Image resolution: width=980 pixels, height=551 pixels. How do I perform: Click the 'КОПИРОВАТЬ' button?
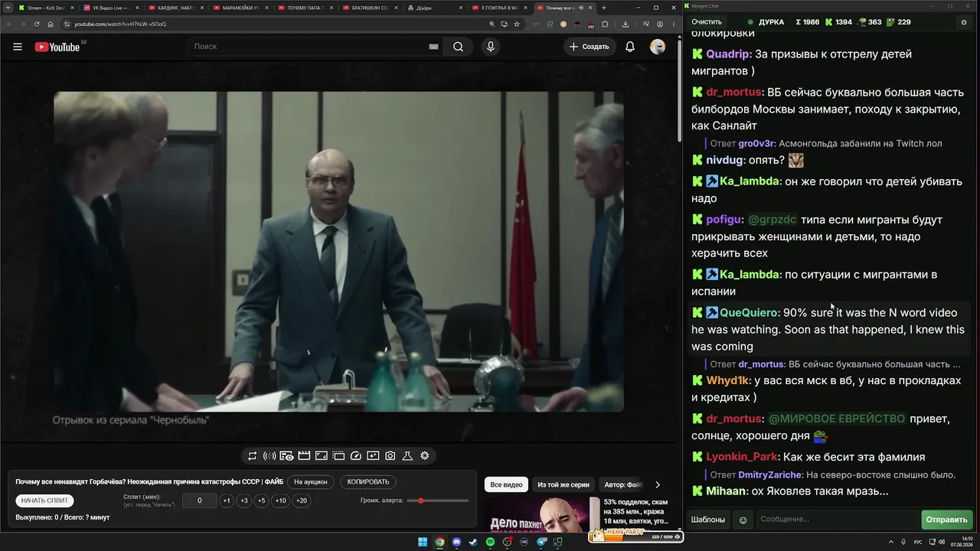368,482
